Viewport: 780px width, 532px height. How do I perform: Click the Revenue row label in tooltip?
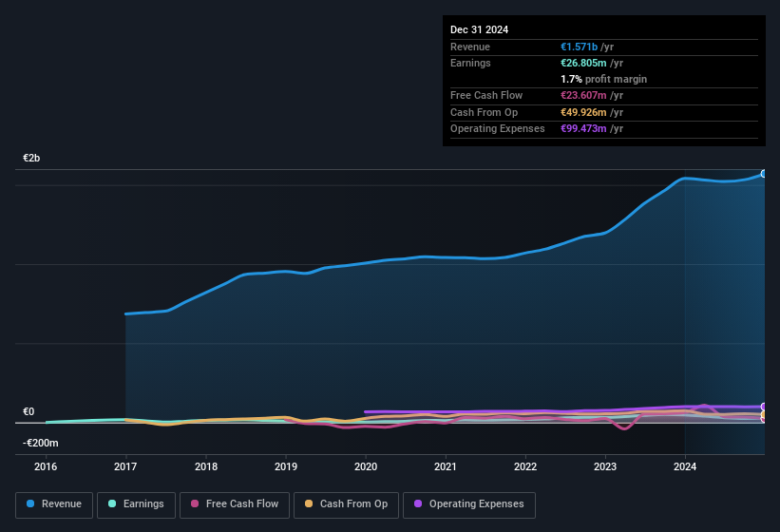(x=470, y=47)
